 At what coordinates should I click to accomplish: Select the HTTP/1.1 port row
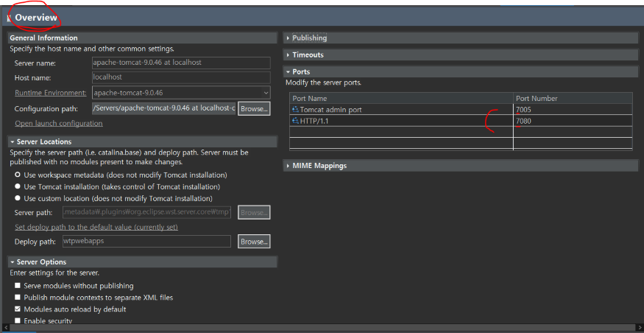pos(461,121)
